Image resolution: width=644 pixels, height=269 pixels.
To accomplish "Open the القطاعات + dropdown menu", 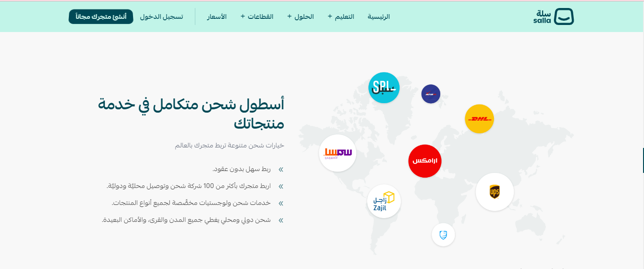I will pyautogui.click(x=257, y=16).
